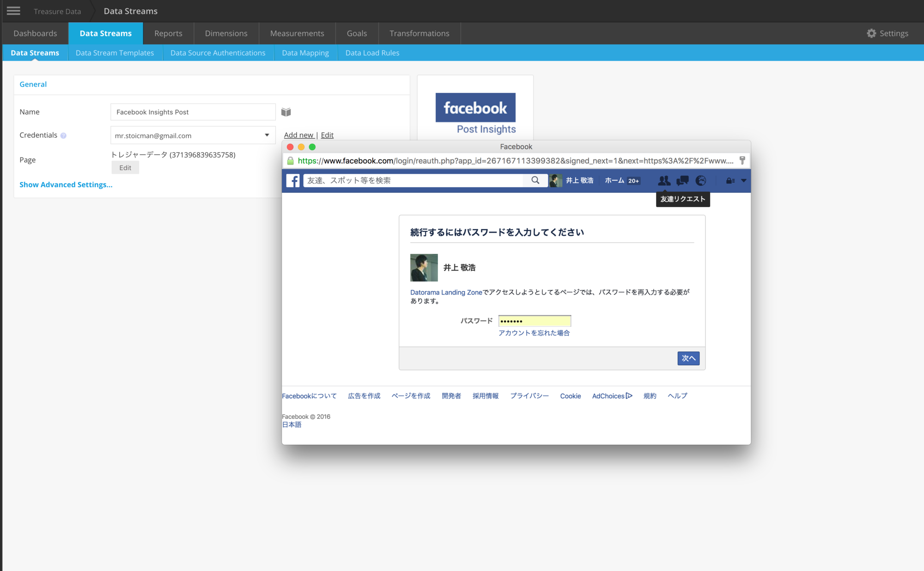924x571 pixels.
Task: Click the Settings label in top bar
Action: tap(894, 33)
